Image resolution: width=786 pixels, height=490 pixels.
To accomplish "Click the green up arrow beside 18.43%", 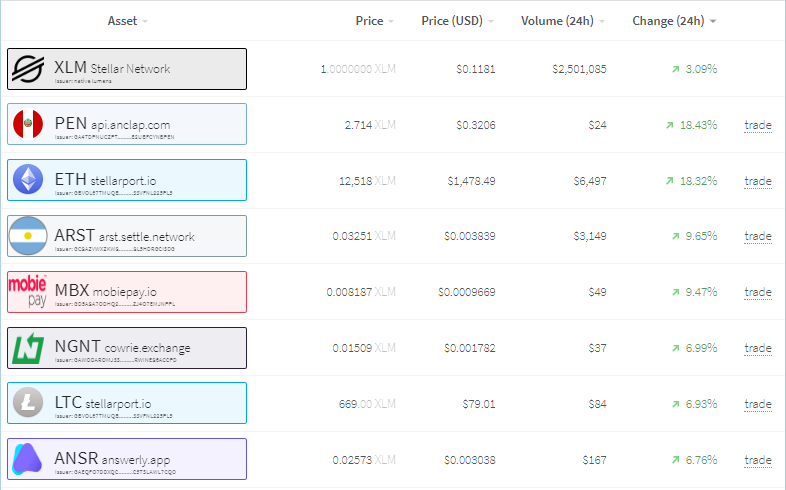I will (x=670, y=125).
